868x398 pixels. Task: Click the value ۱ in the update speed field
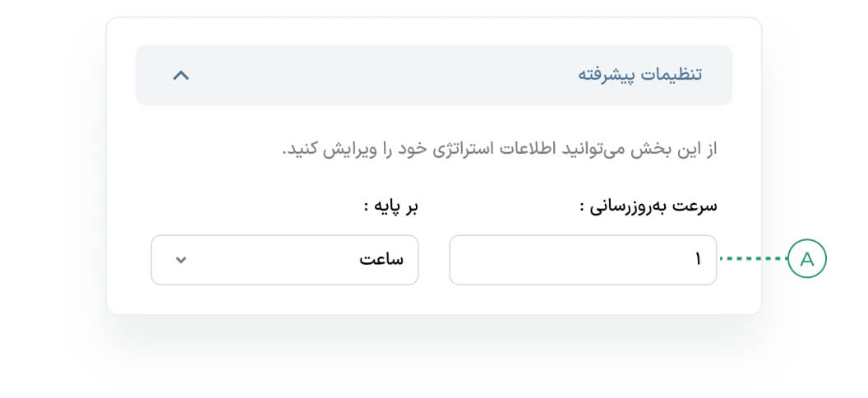click(698, 260)
